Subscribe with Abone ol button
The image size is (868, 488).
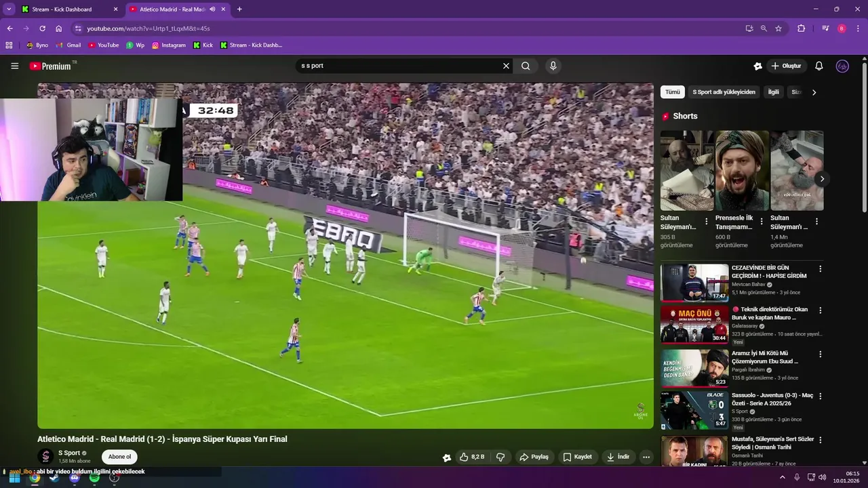pyautogui.click(x=119, y=457)
